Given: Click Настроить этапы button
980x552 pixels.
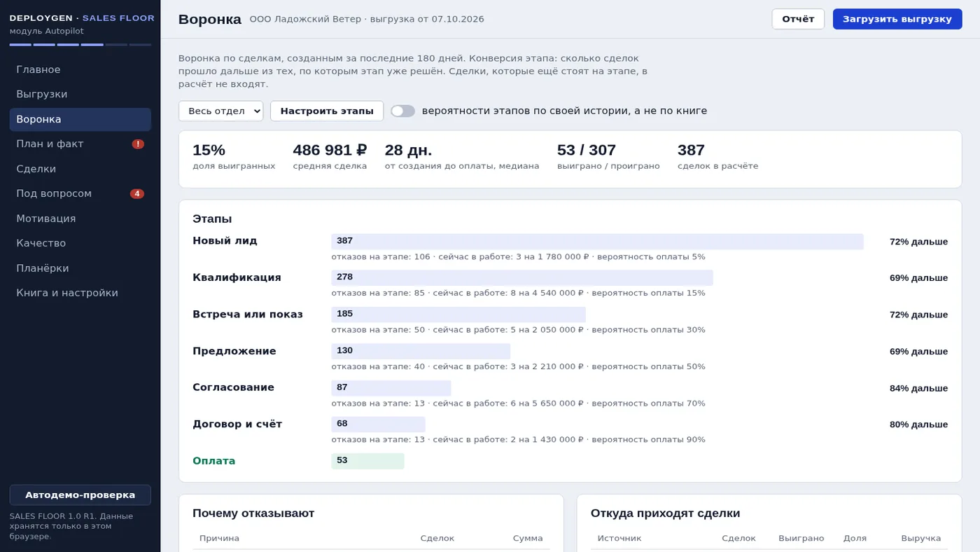Looking at the screenshot, I should tap(327, 111).
